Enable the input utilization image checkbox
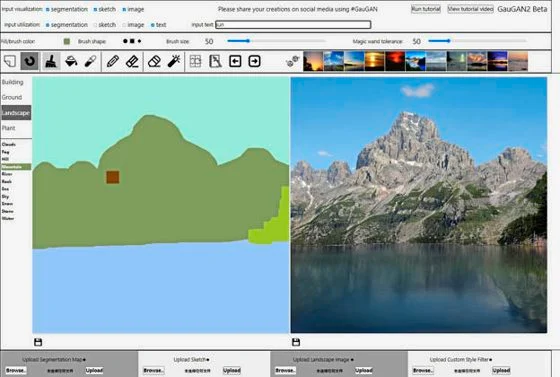560x377 pixels. pos(124,25)
